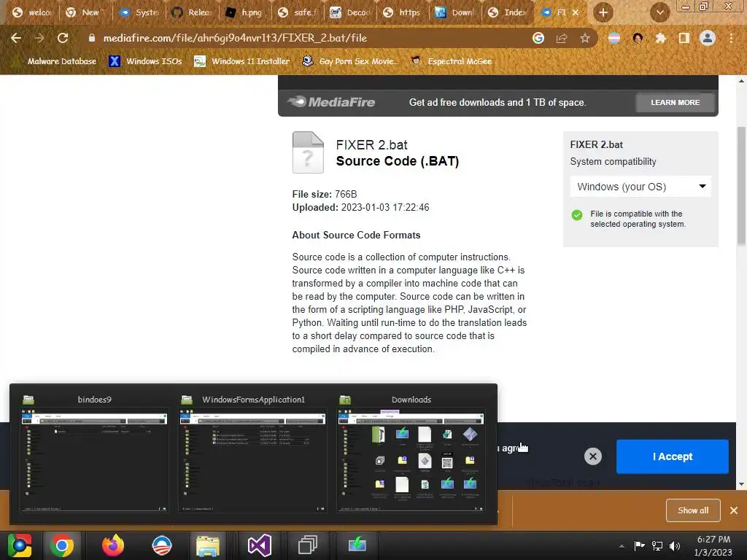Switch to the h.png tab

[245, 12]
